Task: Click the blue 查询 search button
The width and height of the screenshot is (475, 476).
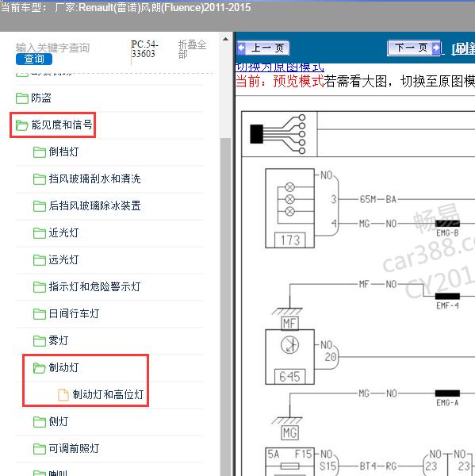Action: pos(34,59)
